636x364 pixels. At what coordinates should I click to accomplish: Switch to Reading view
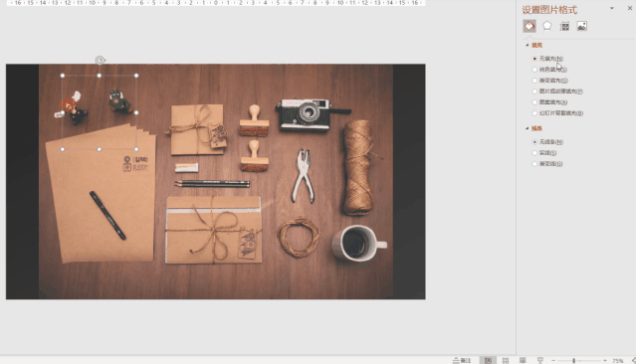point(523,360)
